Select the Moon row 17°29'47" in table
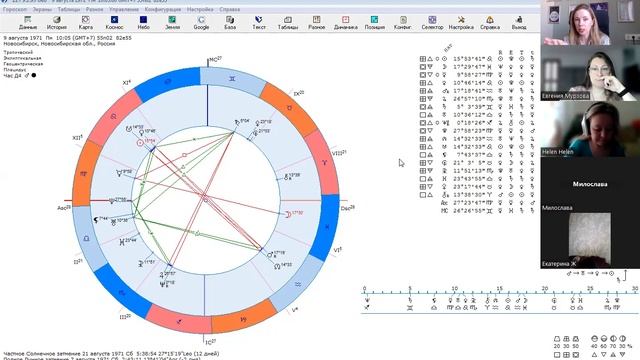Screen dimensions: 640x360 (x=478, y=67)
